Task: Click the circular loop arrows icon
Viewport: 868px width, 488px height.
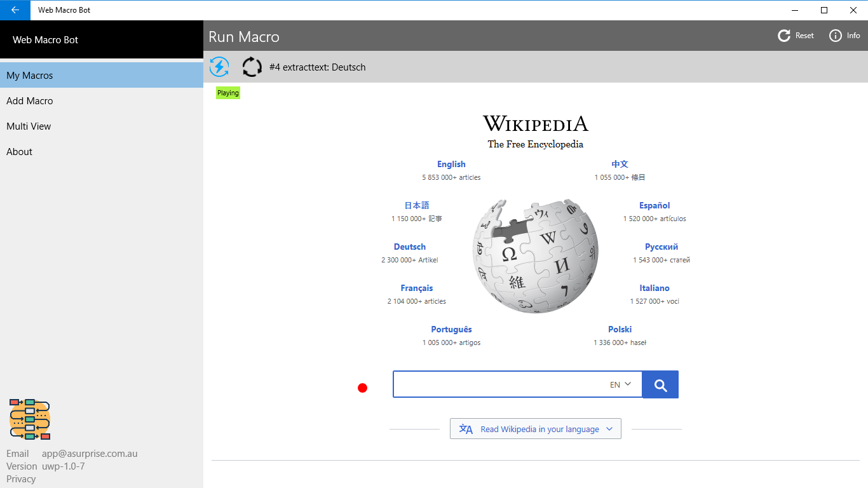Action: coord(252,67)
